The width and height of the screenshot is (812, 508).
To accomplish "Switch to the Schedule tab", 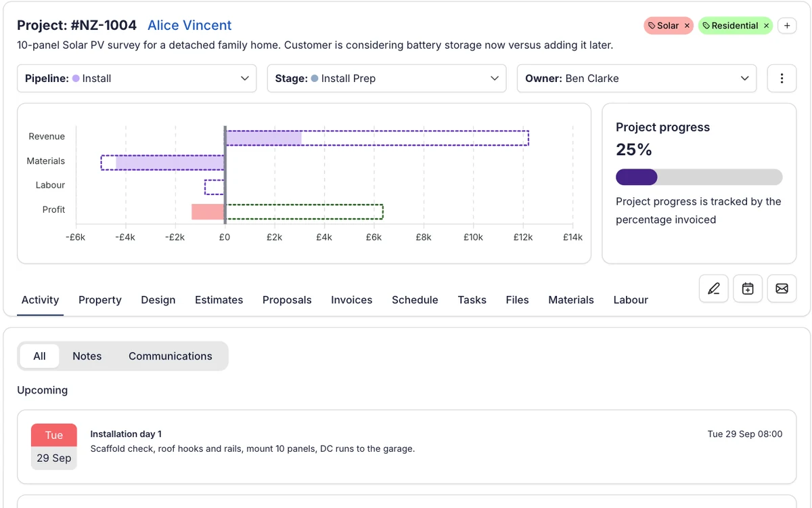I will [x=415, y=300].
